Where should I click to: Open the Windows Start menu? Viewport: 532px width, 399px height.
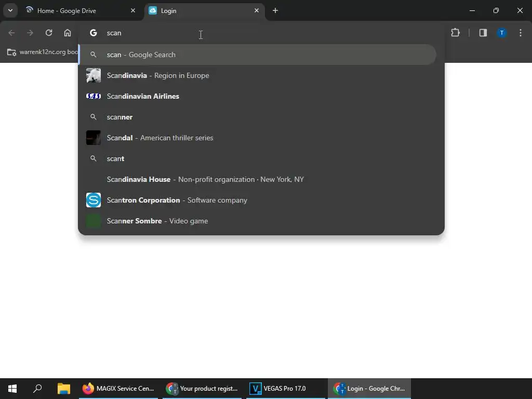12,389
